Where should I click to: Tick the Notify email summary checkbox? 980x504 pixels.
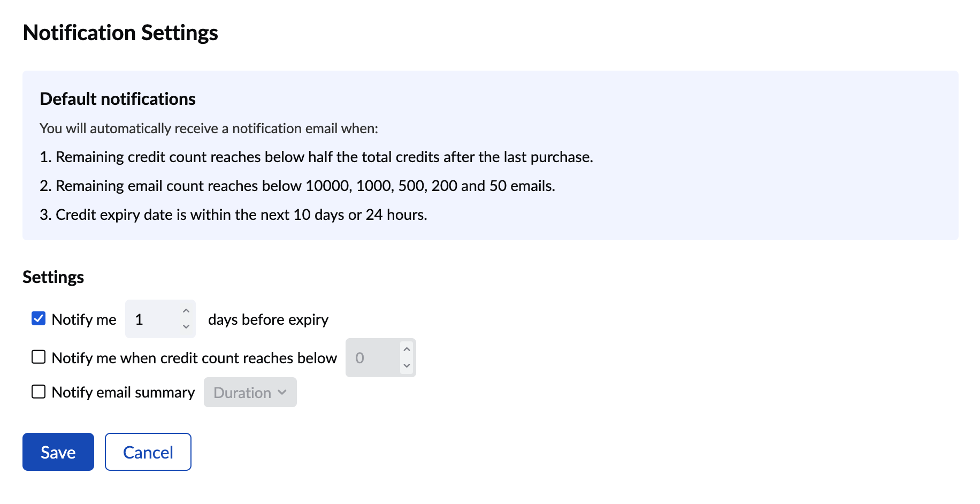(39, 392)
